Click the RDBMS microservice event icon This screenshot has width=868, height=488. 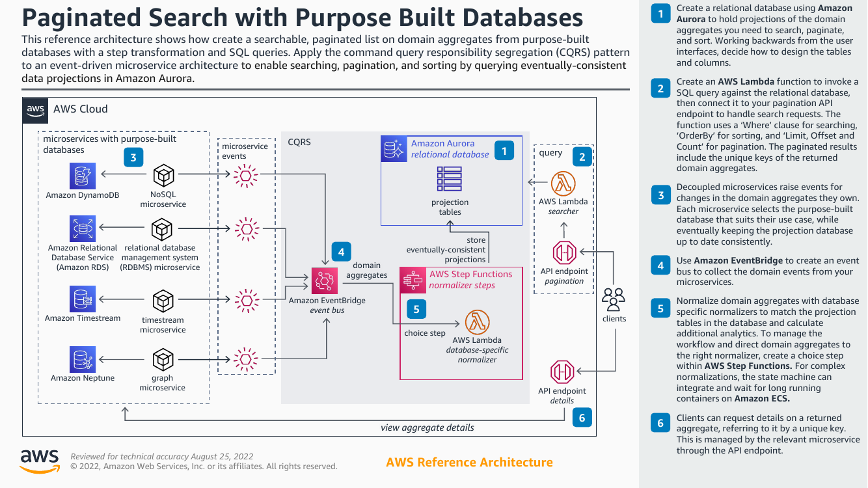(247, 228)
